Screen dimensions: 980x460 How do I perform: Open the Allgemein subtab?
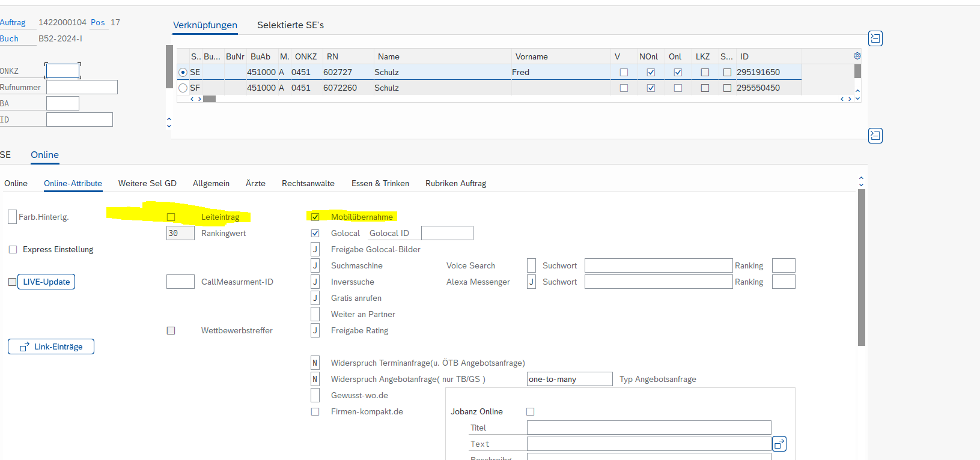211,184
